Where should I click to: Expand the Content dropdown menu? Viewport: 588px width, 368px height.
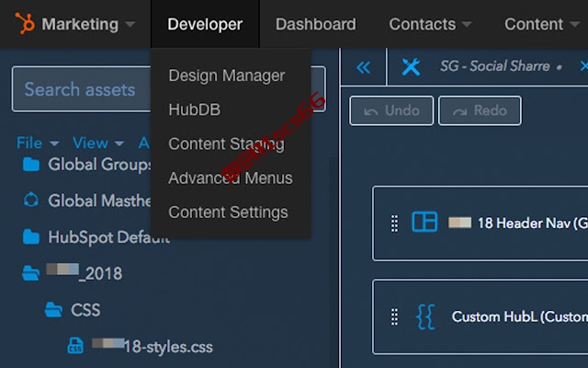(x=542, y=25)
